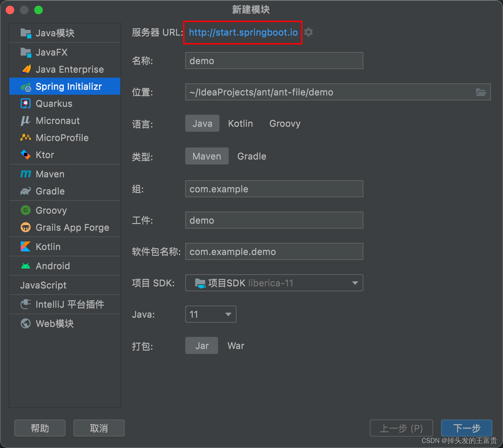Click the IntelliJ 平台插件 plug icon
503x448 pixels.
[x=26, y=304]
